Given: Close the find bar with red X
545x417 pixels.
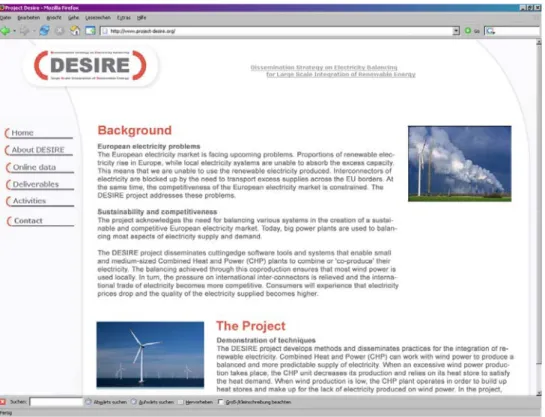Looking at the screenshot, I should [x=3, y=402].
